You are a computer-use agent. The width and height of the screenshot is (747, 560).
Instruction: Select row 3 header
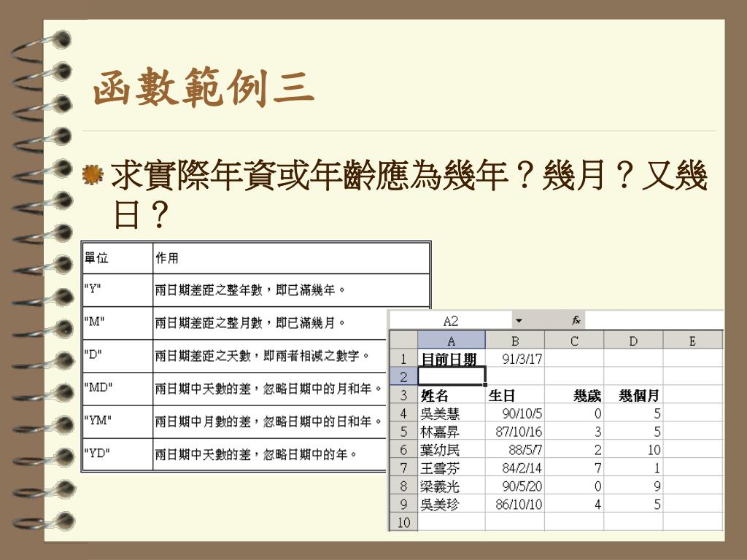(403, 394)
